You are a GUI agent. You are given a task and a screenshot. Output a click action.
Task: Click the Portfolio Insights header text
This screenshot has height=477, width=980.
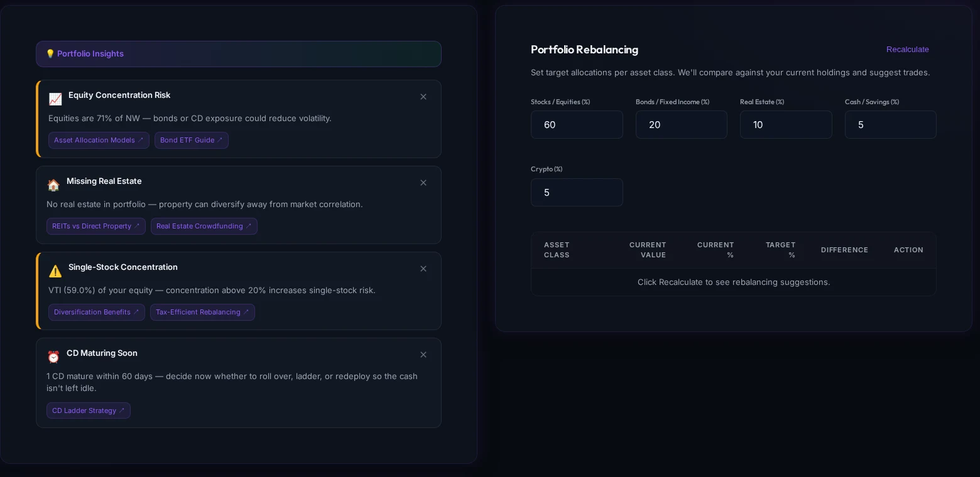(90, 54)
